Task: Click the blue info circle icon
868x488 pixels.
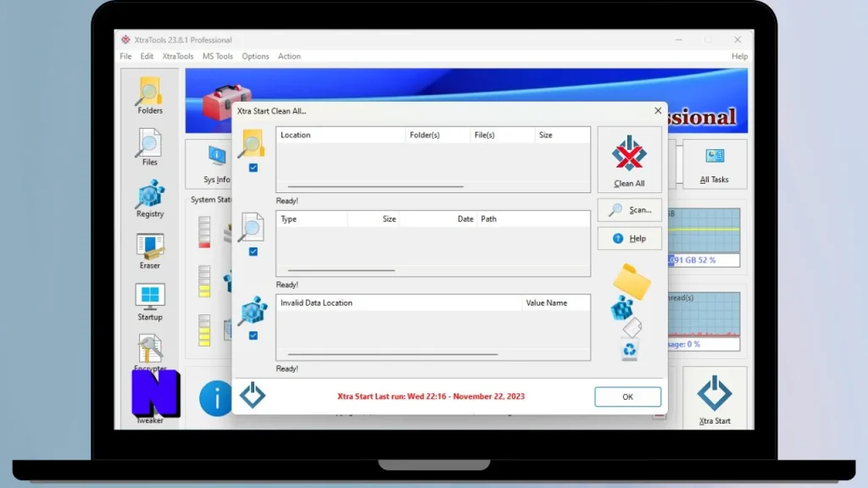Action: click(x=215, y=398)
